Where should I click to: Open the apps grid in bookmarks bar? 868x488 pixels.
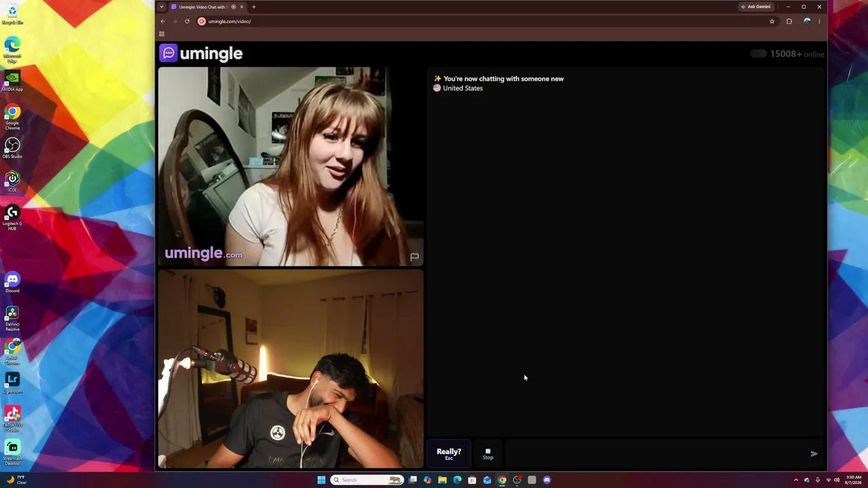[x=161, y=34]
